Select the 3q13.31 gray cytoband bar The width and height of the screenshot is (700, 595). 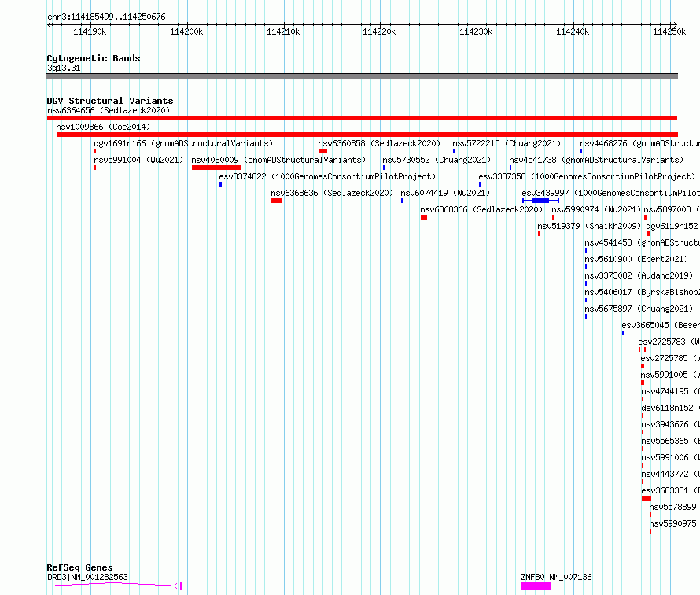362,76
